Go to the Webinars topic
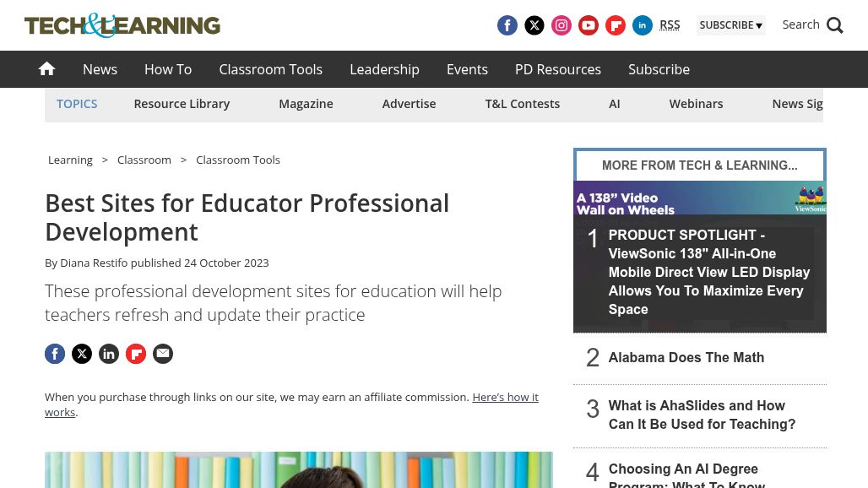Image resolution: width=868 pixels, height=488 pixels. click(x=696, y=104)
